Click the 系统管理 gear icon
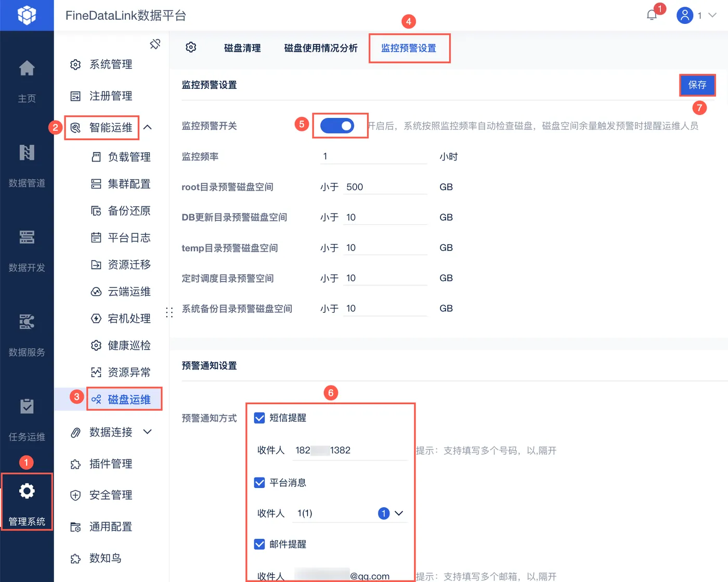The height and width of the screenshot is (582, 728). point(75,64)
